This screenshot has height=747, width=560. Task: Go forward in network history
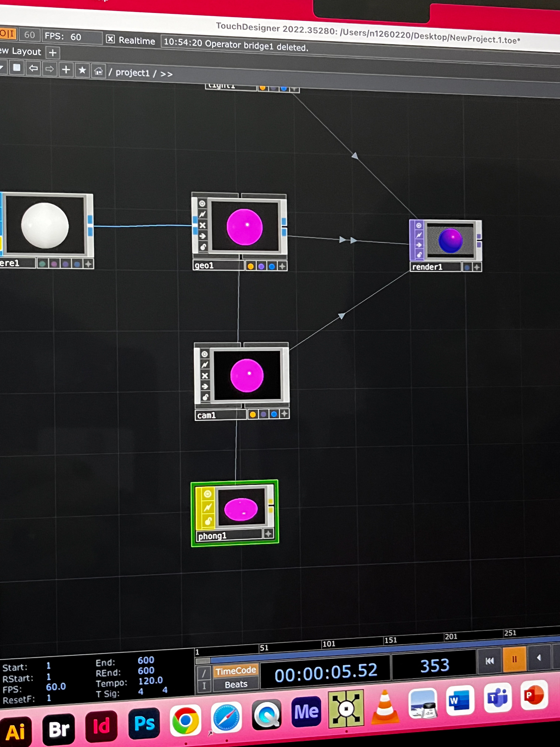tap(50, 69)
